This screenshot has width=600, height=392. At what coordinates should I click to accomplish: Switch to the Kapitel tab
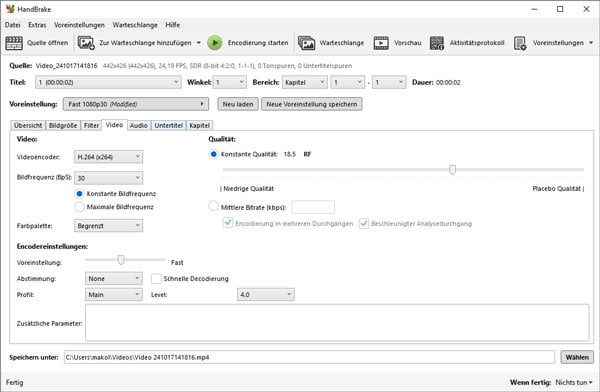(x=199, y=126)
